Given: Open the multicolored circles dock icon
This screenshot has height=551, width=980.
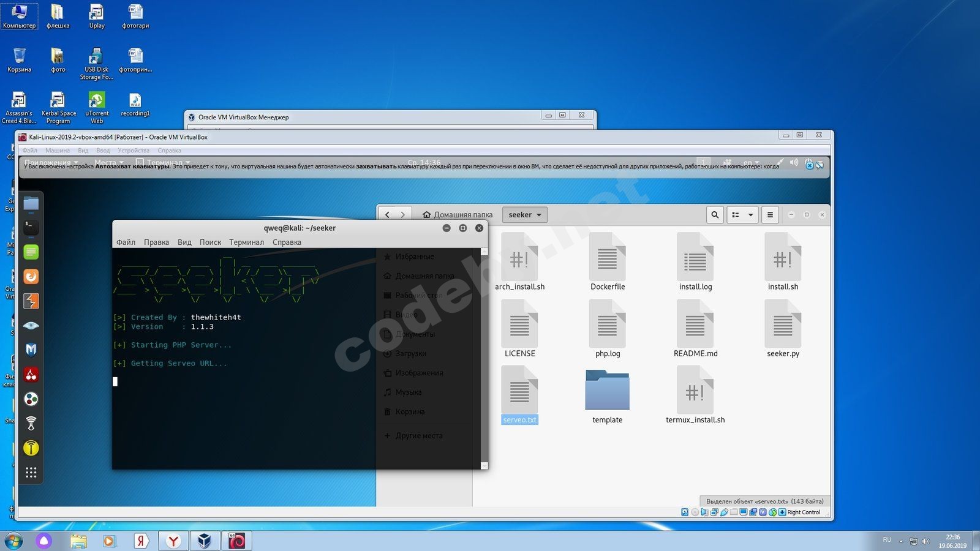Looking at the screenshot, I should (31, 399).
